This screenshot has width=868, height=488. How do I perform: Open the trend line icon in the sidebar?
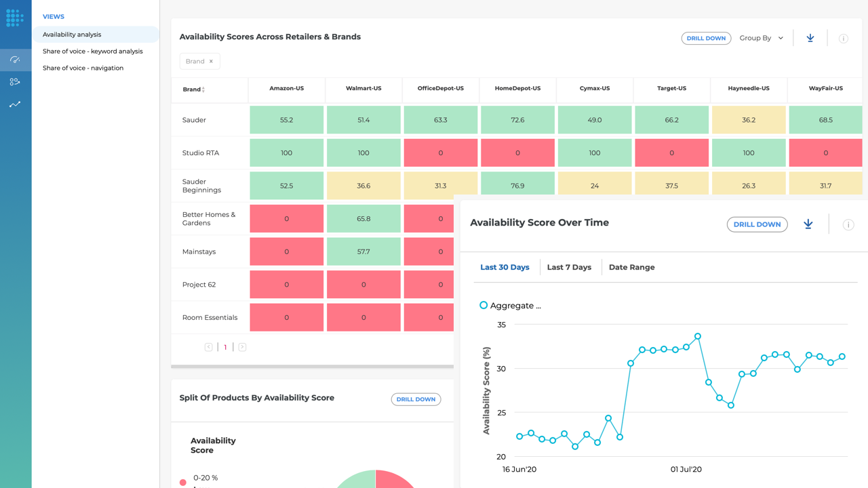[15, 104]
